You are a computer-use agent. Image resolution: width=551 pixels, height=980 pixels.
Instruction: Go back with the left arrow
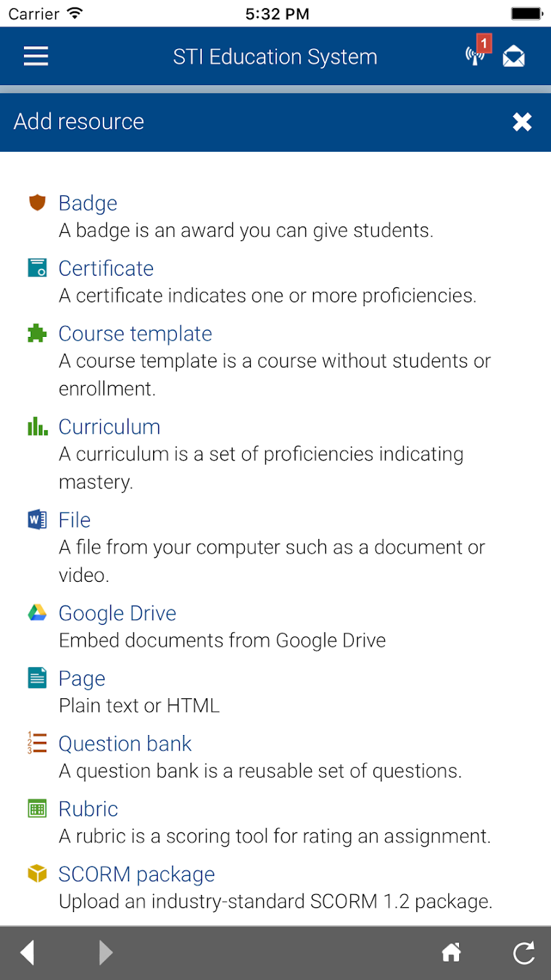click(x=27, y=953)
